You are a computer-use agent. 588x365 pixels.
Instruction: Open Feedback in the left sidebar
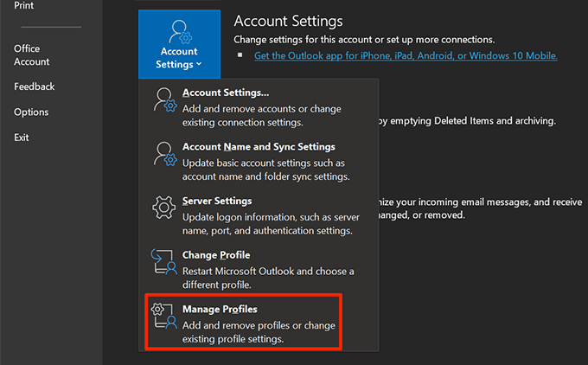(34, 86)
